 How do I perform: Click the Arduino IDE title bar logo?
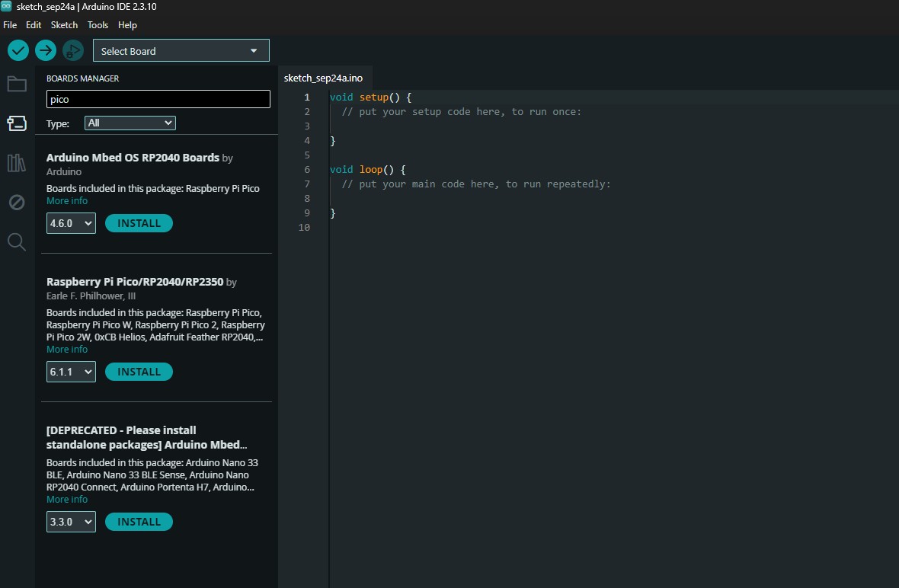click(6, 6)
